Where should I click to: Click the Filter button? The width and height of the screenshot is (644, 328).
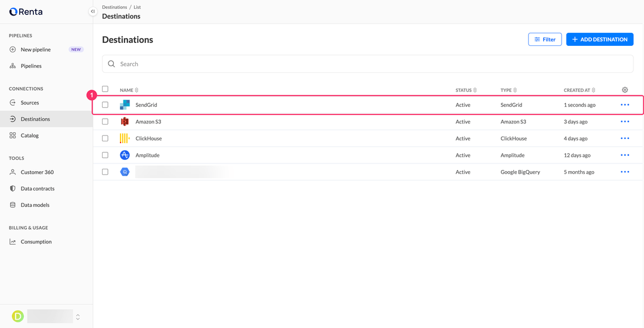[544, 39]
